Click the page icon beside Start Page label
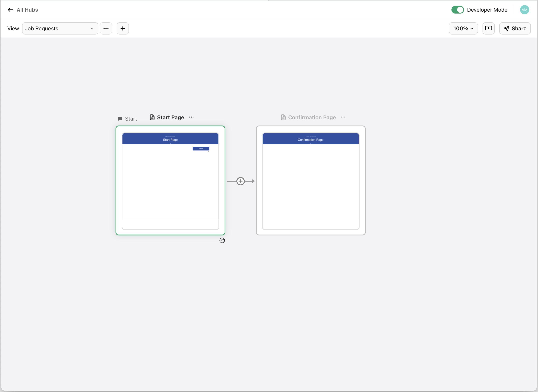The width and height of the screenshot is (538, 392). (152, 117)
